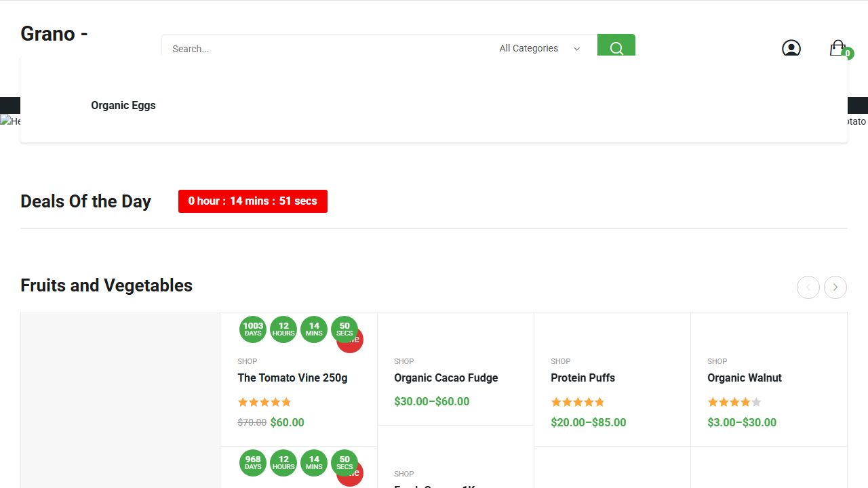The width and height of the screenshot is (868, 488).
Task: Click the star rating under Organic Walnut
Action: click(734, 402)
